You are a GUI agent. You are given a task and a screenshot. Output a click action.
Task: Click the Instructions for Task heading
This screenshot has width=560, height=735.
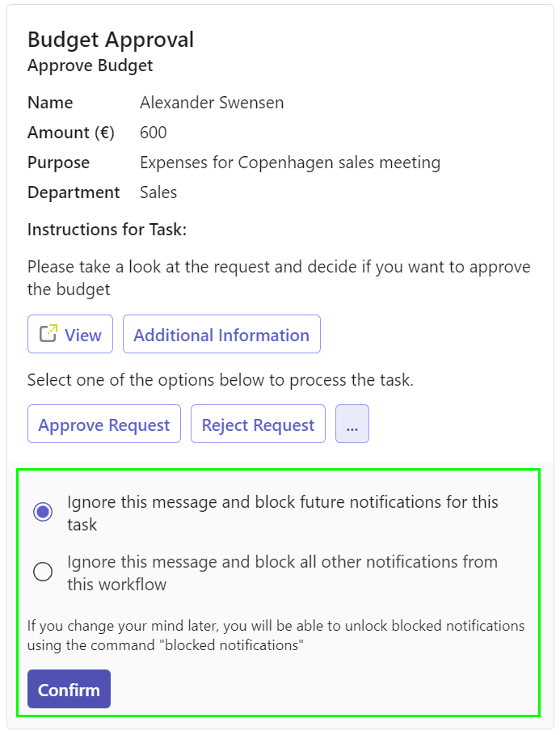point(107,230)
